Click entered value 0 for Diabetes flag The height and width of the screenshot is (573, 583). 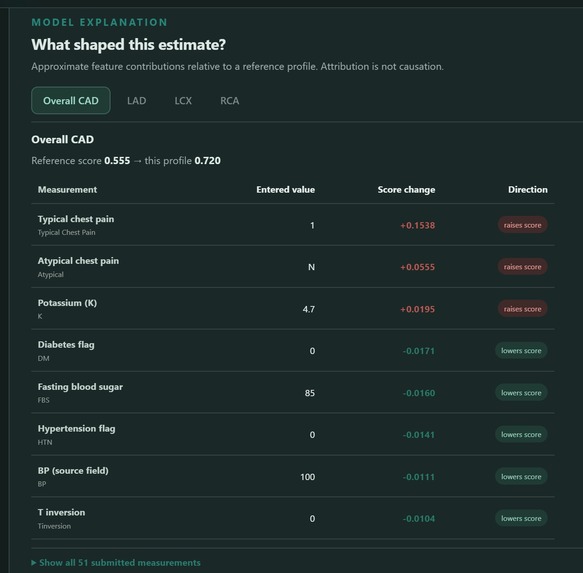click(x=312, y=351)
